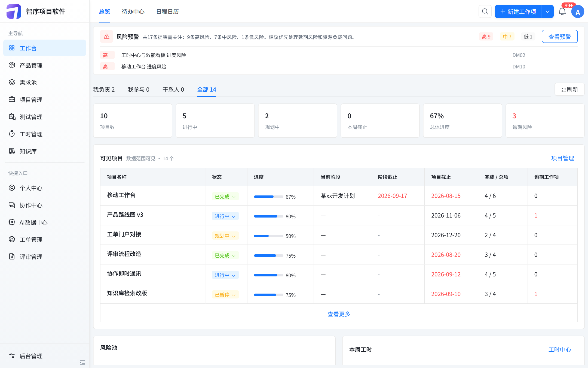Open status dropdown for 知识库检索改版
Image resolution: width=588 pixels, height=368 pixels.
coord(225,295)
